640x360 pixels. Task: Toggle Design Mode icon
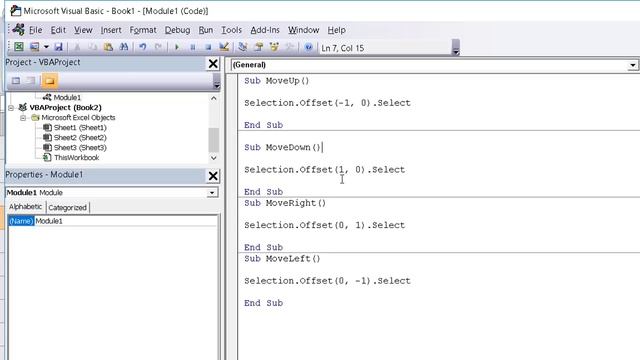point(224,47)
